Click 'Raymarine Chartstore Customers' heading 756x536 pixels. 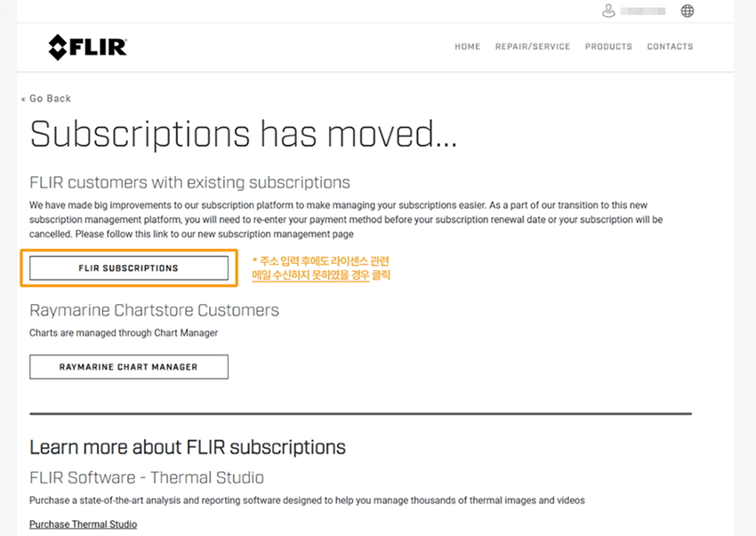(154, 310)
